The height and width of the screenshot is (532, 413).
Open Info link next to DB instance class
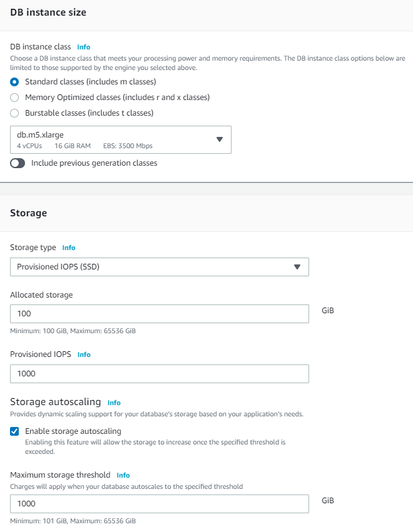[84, 47]
